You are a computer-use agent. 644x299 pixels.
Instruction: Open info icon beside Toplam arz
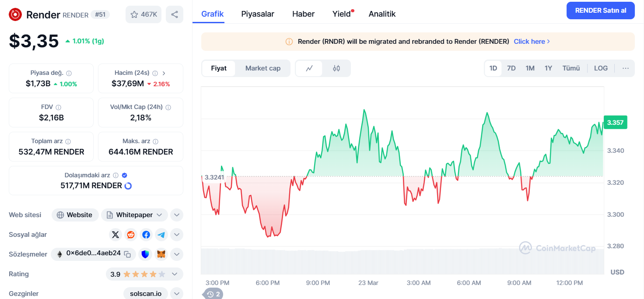tap(68, 141)
